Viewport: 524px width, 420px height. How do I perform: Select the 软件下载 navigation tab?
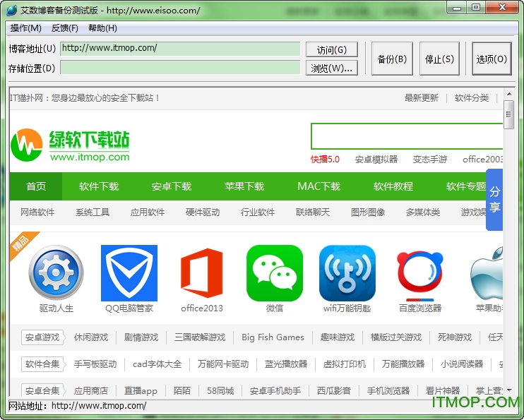[x=99, y=186]
